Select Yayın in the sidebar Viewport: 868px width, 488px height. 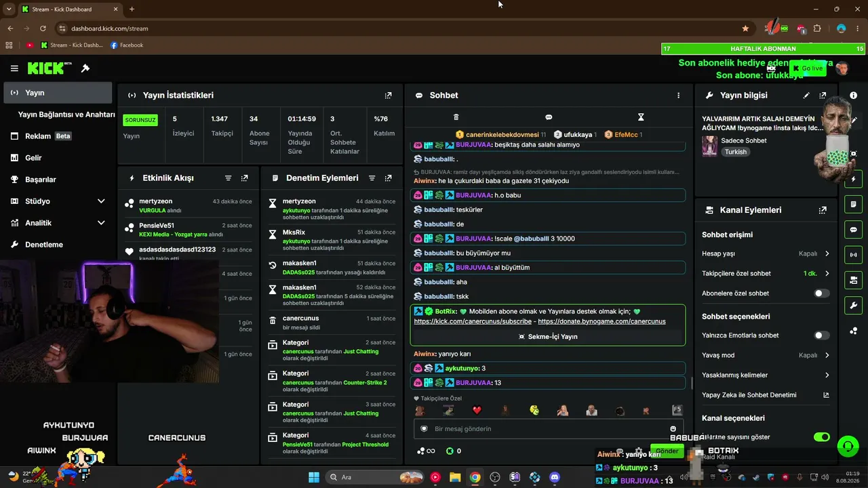coord(57,93)
